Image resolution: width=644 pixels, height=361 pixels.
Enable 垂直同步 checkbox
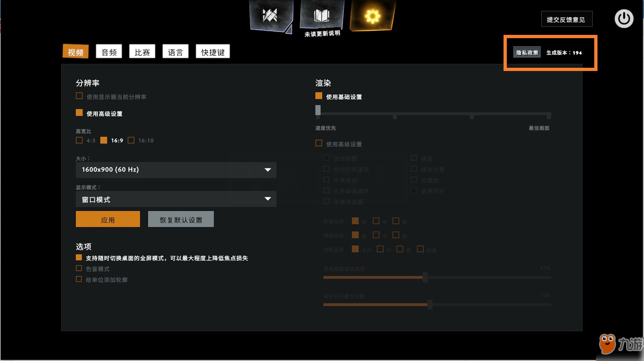point(414,191)
